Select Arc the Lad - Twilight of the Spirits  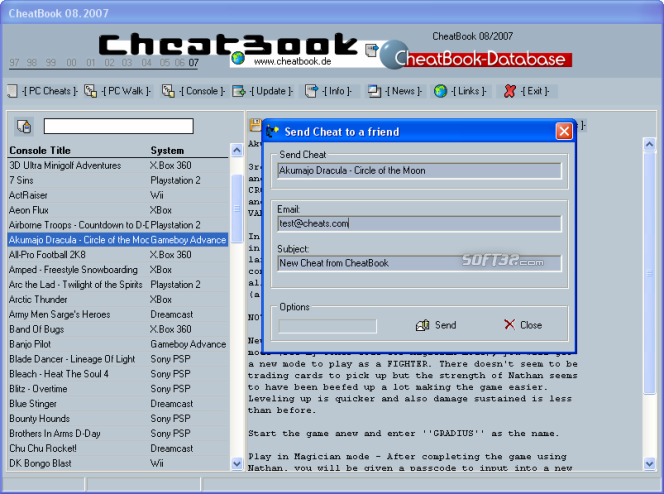[x=118, y=284]
